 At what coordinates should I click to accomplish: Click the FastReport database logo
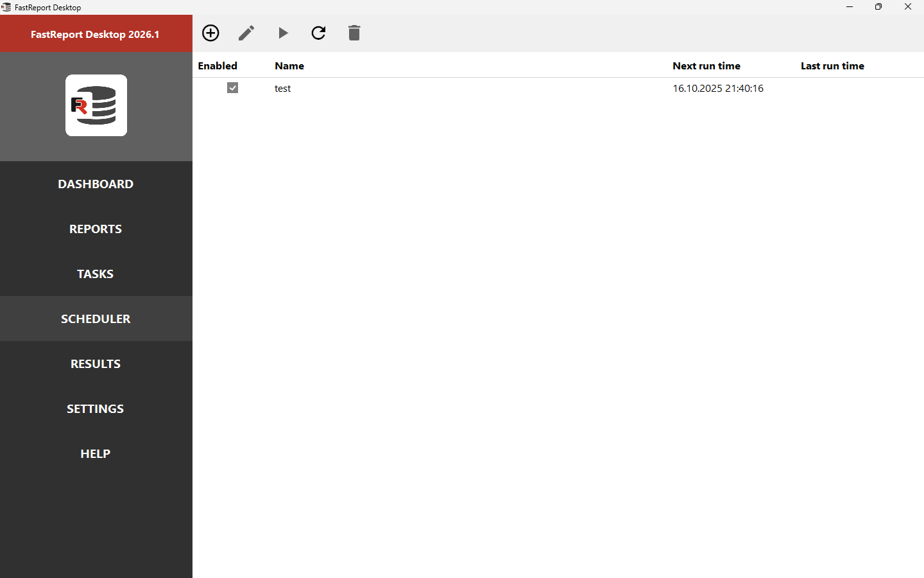[96, 105]
